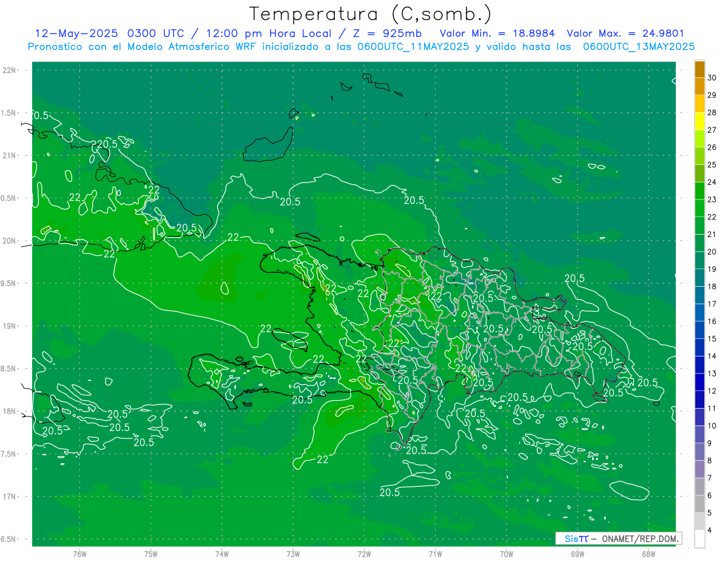Viewport: 728px width, 562px height.
Task: Click the brown color bar segment above 30
Action: point(699,69)
